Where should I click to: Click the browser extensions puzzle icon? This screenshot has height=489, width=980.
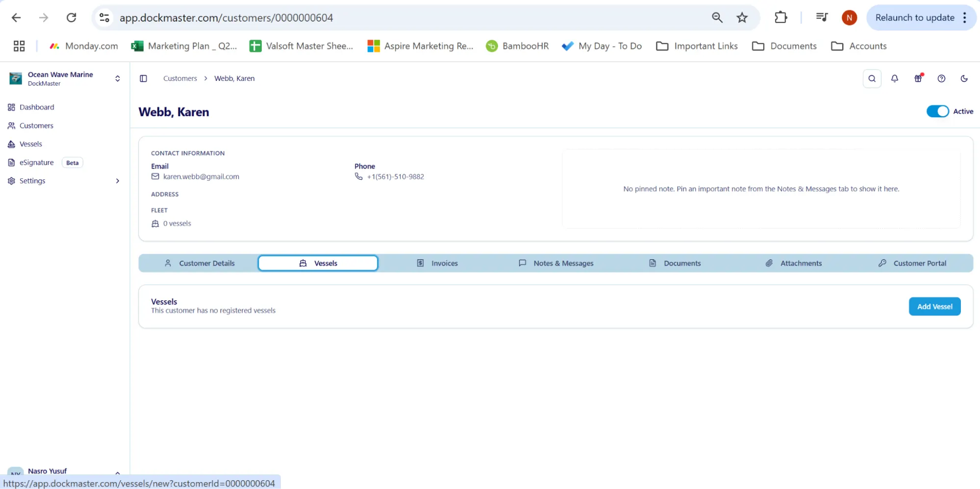pyautogui.click(x=780, y=18)
